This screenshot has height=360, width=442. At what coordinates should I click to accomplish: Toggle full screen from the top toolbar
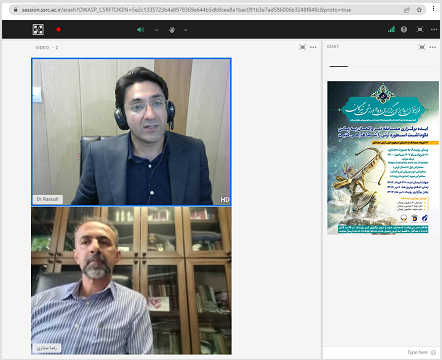click(420, 29)
